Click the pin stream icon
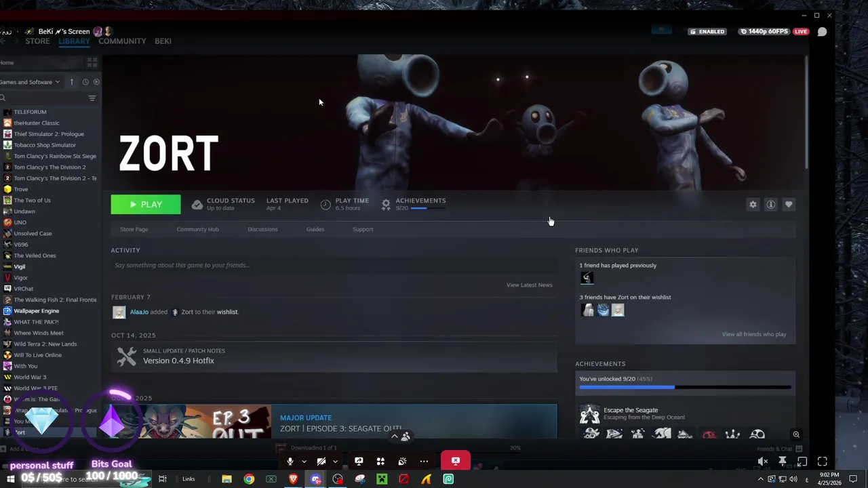 tap(783, 462)
